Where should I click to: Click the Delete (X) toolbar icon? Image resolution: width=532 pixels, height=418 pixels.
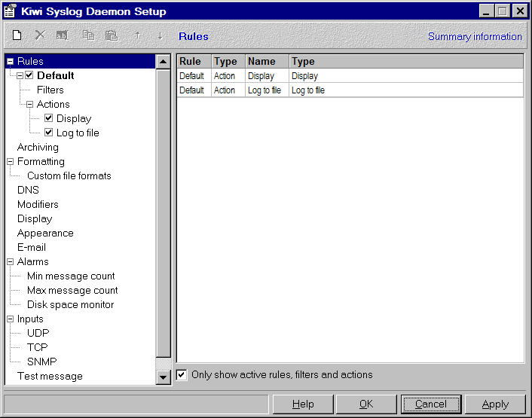(40, 35)
